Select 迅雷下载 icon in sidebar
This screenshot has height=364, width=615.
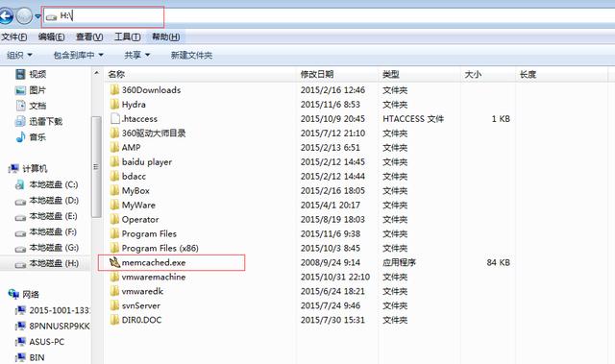click(x=20, y=121)
